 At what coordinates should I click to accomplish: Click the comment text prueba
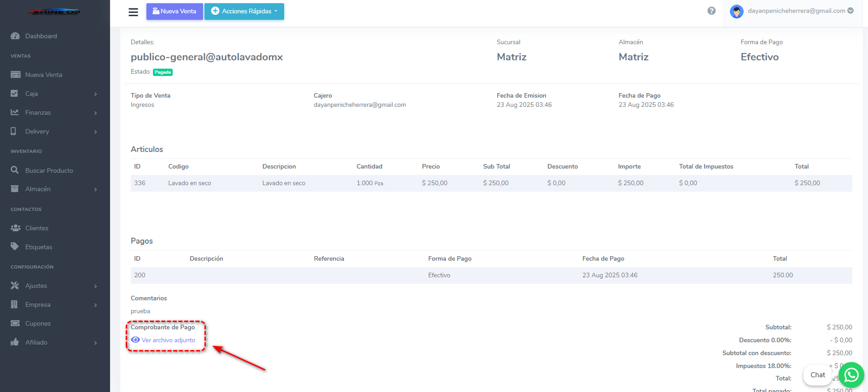pyautogui.click(x=140, y=311)
